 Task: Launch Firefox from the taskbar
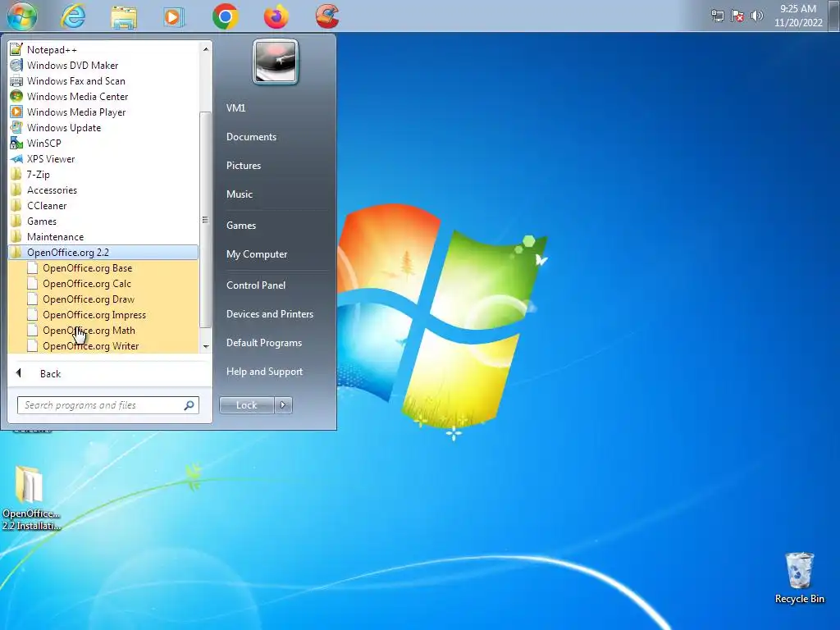click(276, 16)
